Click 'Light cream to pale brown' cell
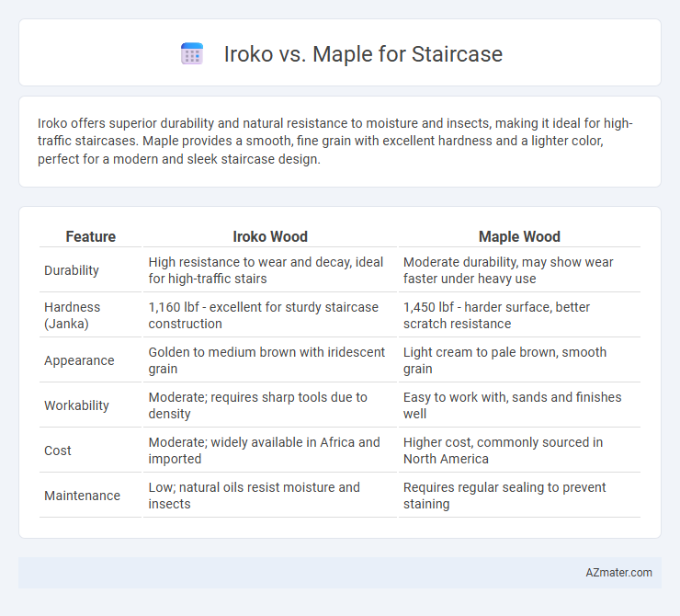 pyautogui.click(x=519, y=360)
